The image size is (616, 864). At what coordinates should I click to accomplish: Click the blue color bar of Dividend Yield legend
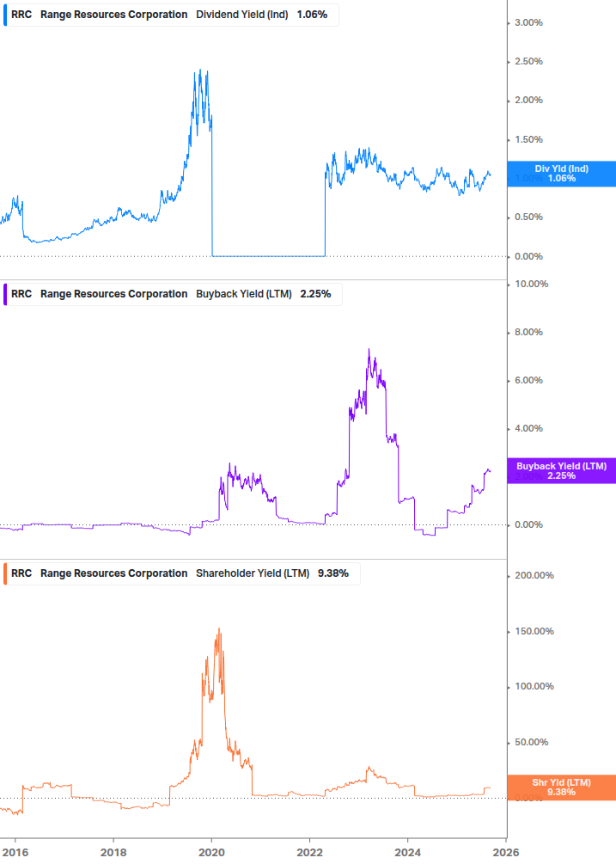click(5, 15)
